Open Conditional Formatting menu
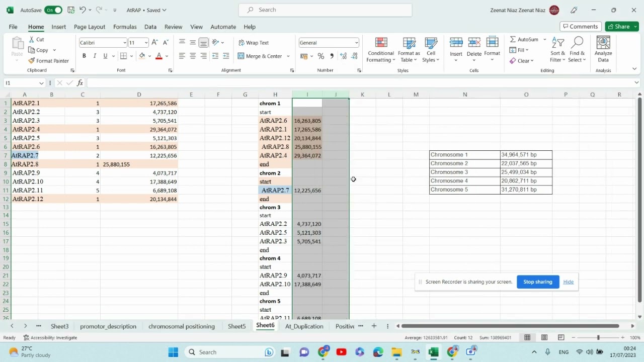The height and width of the screenshot is (362, 644). tap(381, 50)
